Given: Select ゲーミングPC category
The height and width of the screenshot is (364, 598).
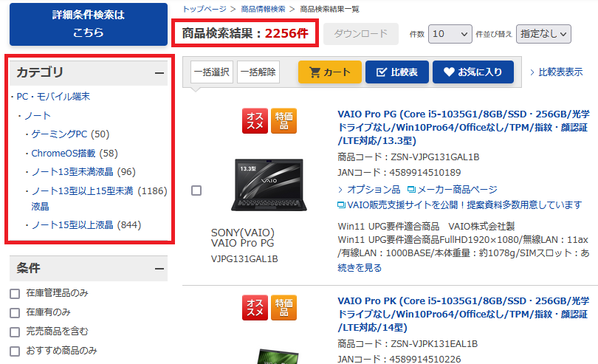Looking at the screenshot, I should pos(70,134).
